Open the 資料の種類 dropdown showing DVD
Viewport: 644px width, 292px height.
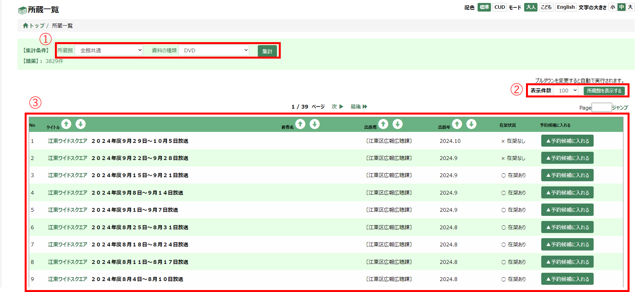tap(214, 50)
